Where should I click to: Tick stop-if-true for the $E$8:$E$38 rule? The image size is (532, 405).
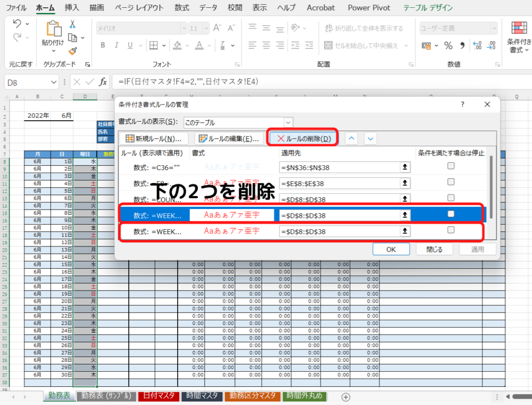point(451,181)
